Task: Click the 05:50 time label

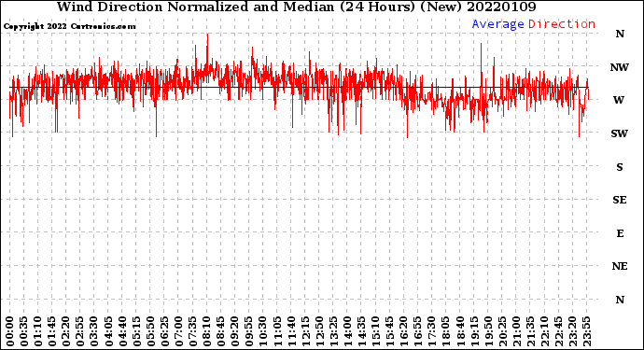Action: 150,331
